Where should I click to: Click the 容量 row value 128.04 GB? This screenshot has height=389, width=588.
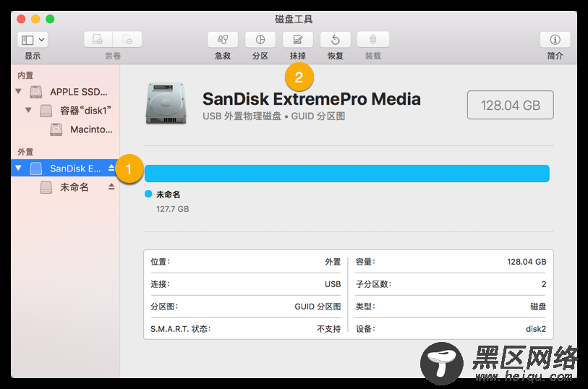(527, 262)
